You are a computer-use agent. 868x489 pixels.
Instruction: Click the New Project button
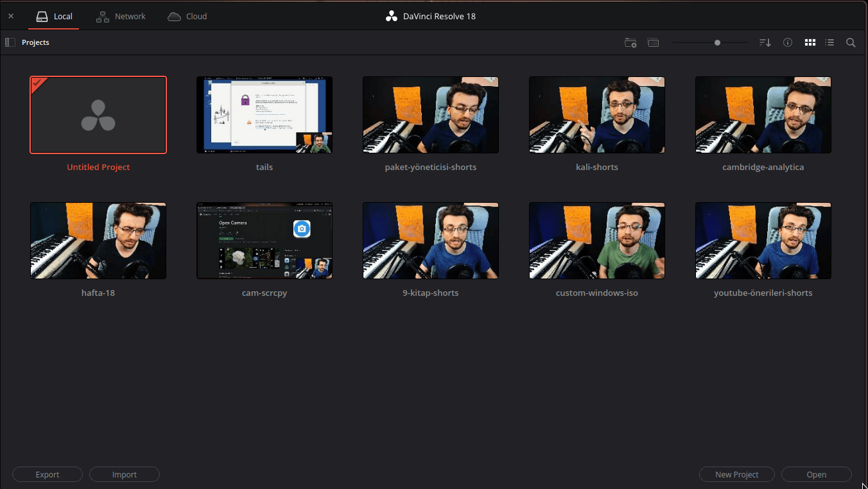(x=737, y=474)
